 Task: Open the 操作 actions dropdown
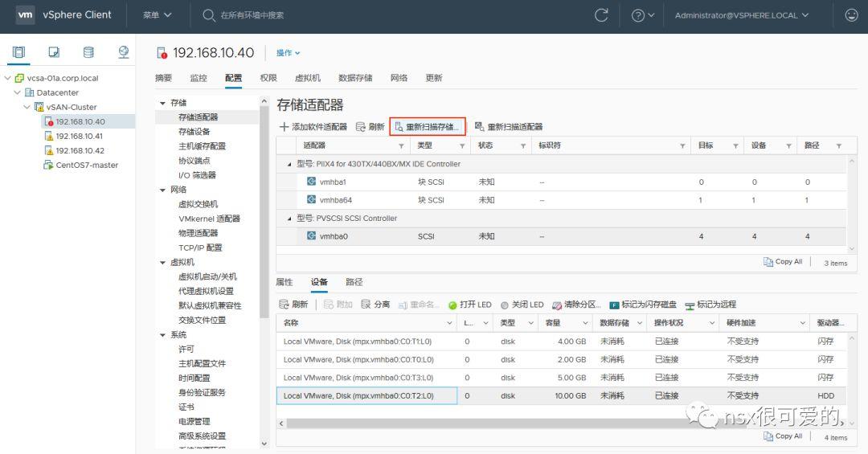coord(288,53)
